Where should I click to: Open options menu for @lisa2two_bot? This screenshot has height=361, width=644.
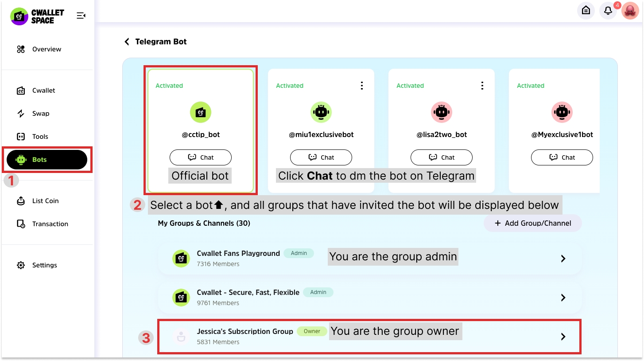(482, 86)
